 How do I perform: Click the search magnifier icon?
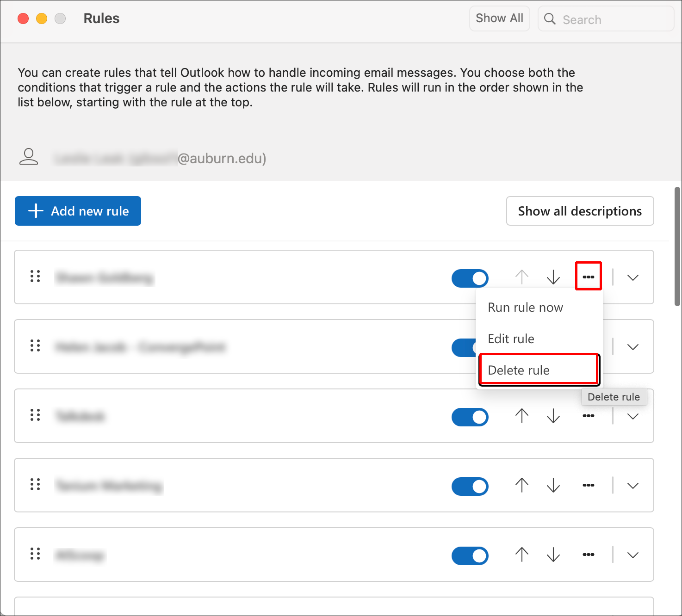point(550,19)
